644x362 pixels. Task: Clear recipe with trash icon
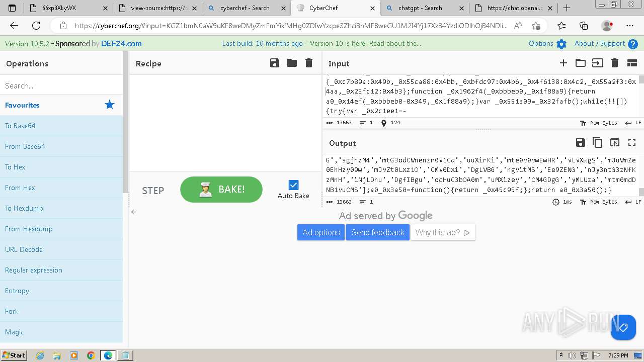[x=309, y=63]
